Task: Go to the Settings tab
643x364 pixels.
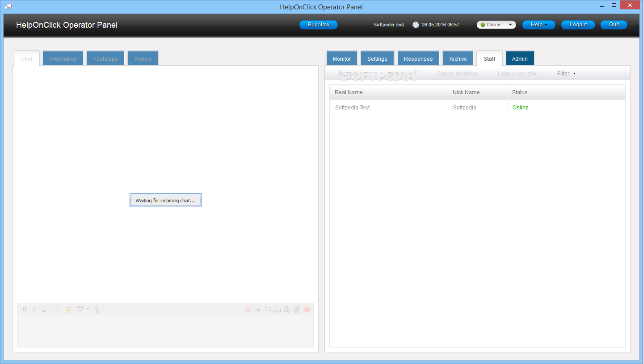Action: (x=377, y=59)
